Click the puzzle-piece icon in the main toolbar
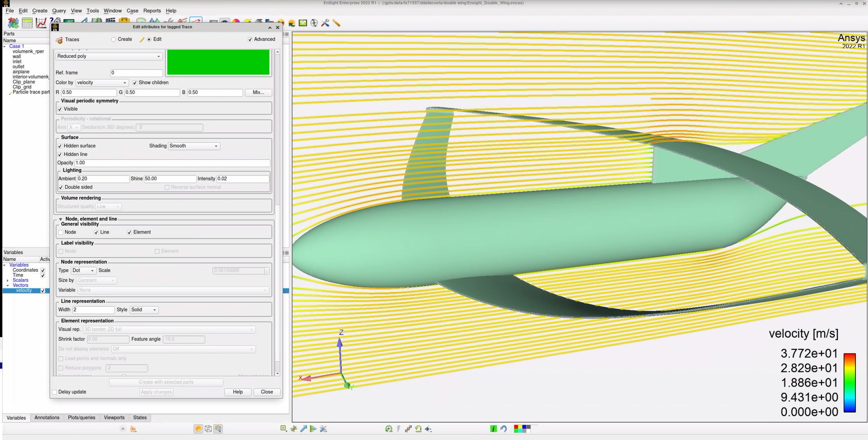 click(x=13, y=23)
